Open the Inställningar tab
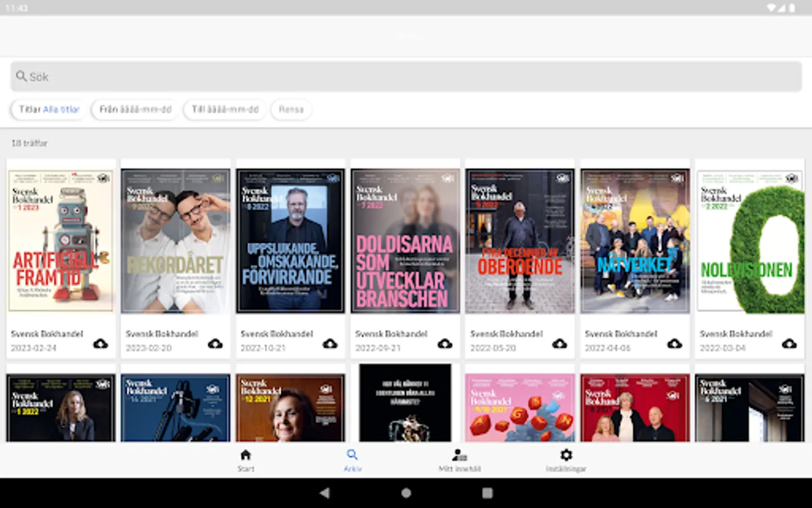This screenshot has height=508, width=812. pyautogui.click(x=566, y=461)
